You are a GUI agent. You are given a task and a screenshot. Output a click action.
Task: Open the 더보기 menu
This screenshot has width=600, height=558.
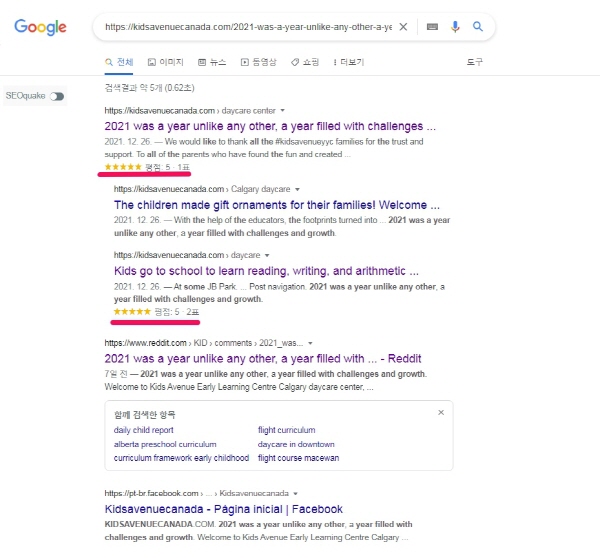[x=349, y=62]
